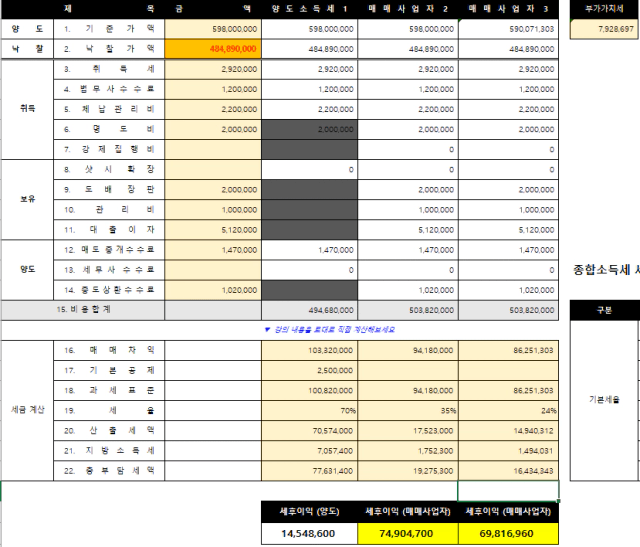Select the 494,680,000 cost total cell
Image resolution: width=640 pixels, height=547 pixels.
pyautogui.click(x=309, y=310)
